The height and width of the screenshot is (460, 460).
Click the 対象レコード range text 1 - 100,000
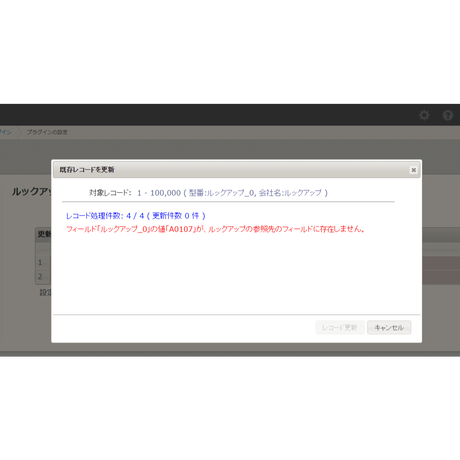tap(159, 193)
